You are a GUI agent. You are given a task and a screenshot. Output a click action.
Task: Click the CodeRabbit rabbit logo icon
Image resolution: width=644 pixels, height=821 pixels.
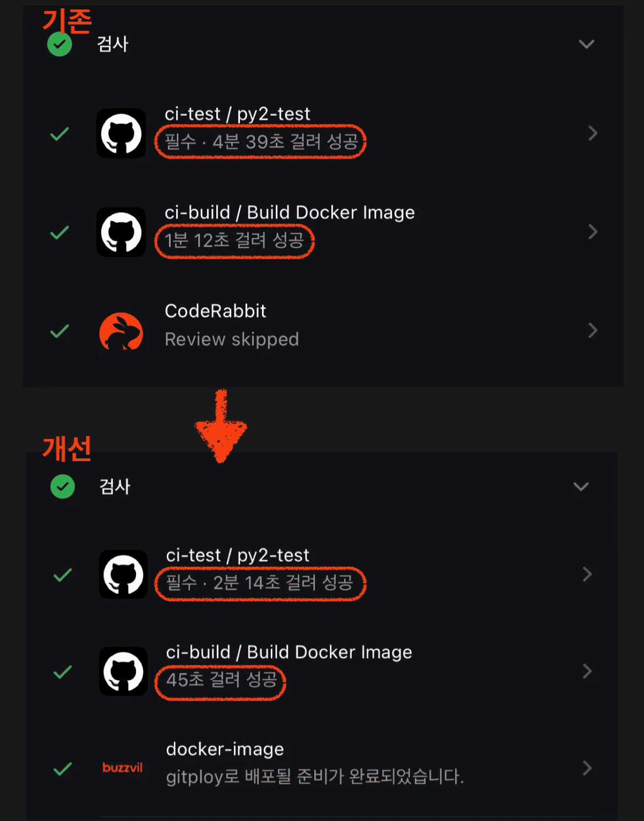pyautogui.click(x=121, y=331)
